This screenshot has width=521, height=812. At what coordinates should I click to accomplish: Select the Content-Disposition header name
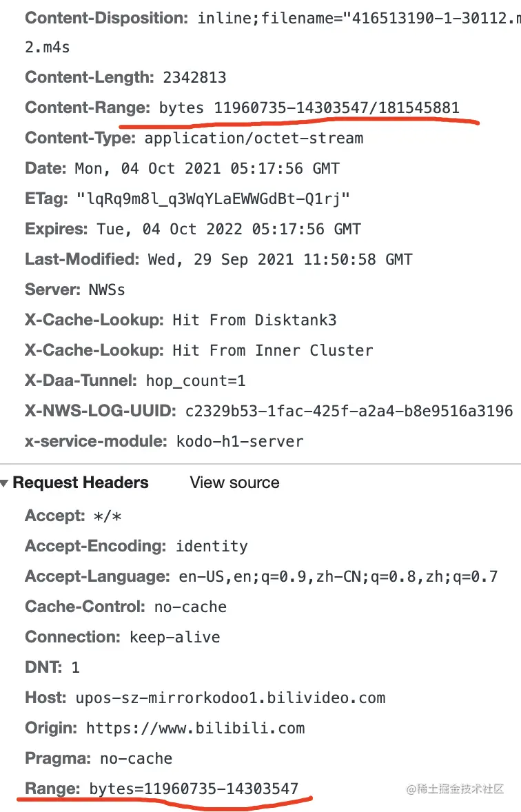(107, 18)
